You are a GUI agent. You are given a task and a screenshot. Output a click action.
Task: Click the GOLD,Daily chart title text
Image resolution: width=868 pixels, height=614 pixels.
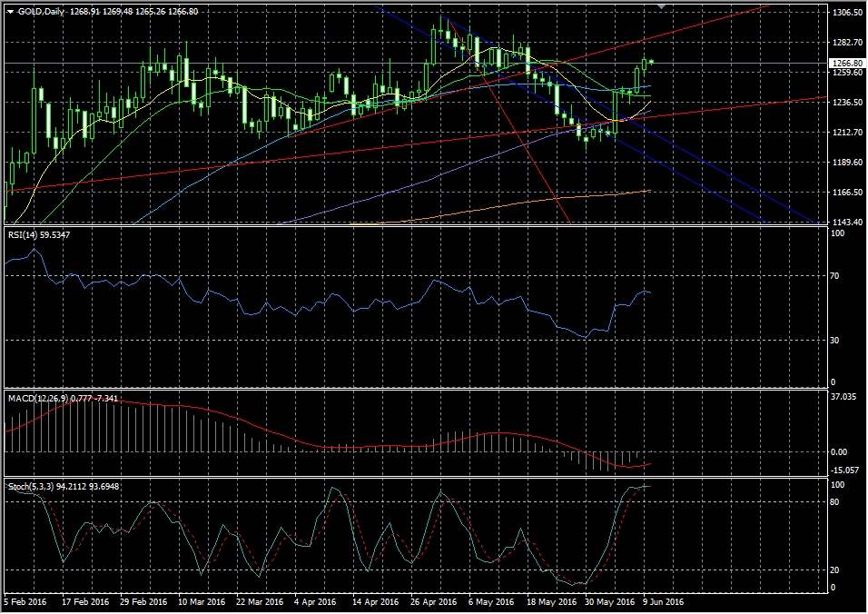coord(41,12)
